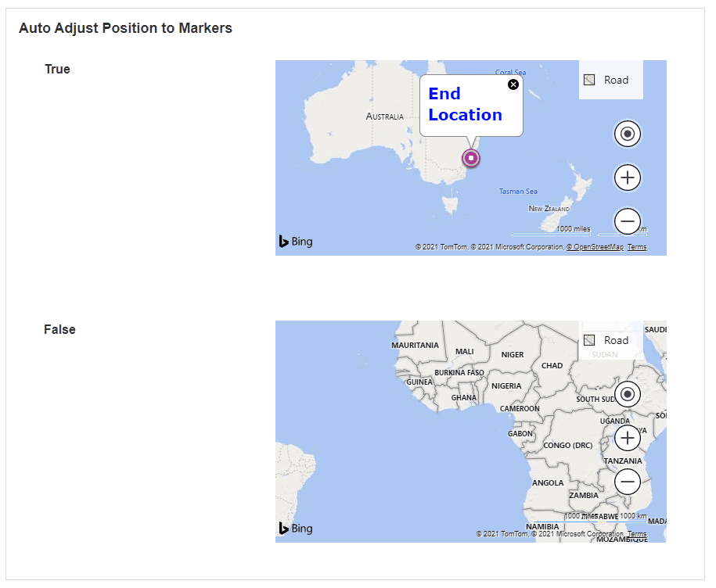Click Bing logo on the Australia map
This screenshot has height=588, width=716.
(x=296, y=242)
